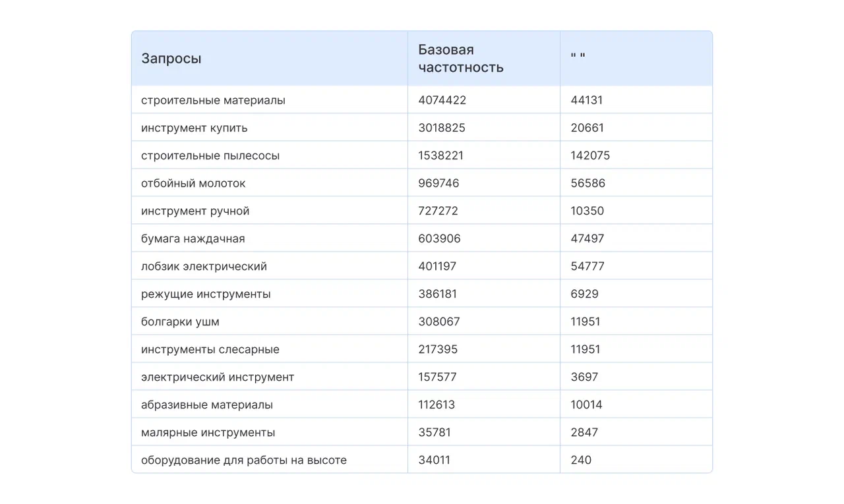Select the "режущие инструменты" query cell
The image size is (844, 504).
[x=206, y=294]
